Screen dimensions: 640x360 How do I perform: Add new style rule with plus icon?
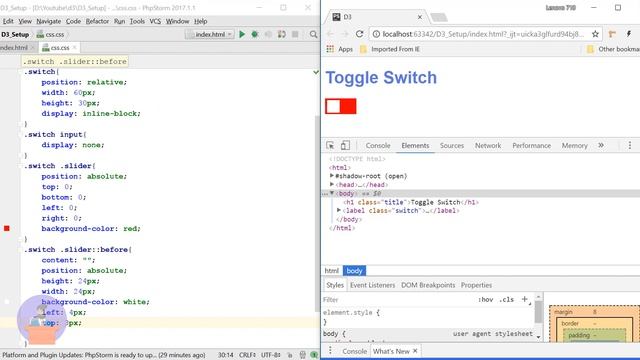pos(525,299)
